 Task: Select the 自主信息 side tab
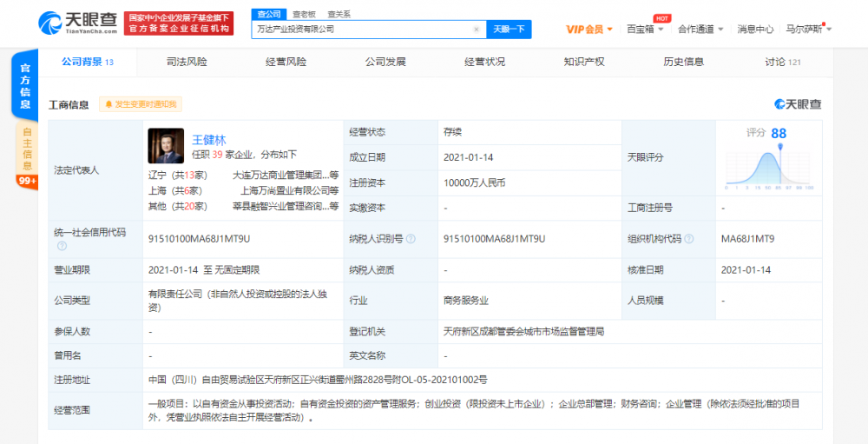pos(27,149)
